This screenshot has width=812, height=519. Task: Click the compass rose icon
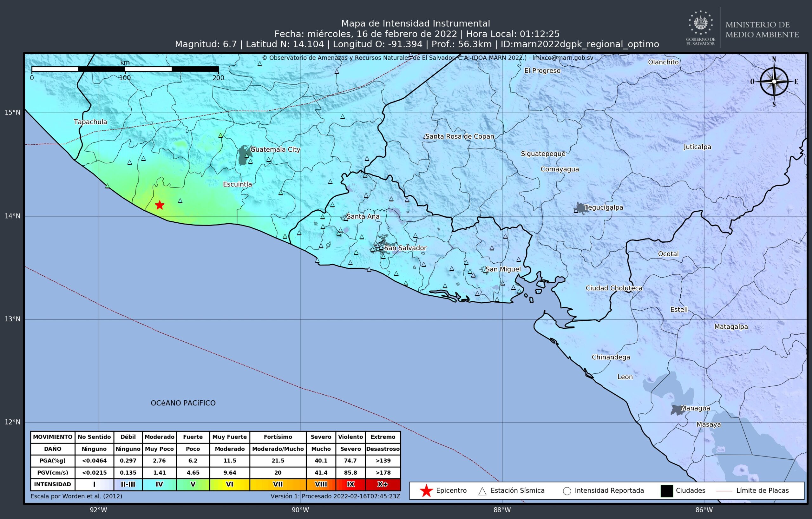point(774,82)
